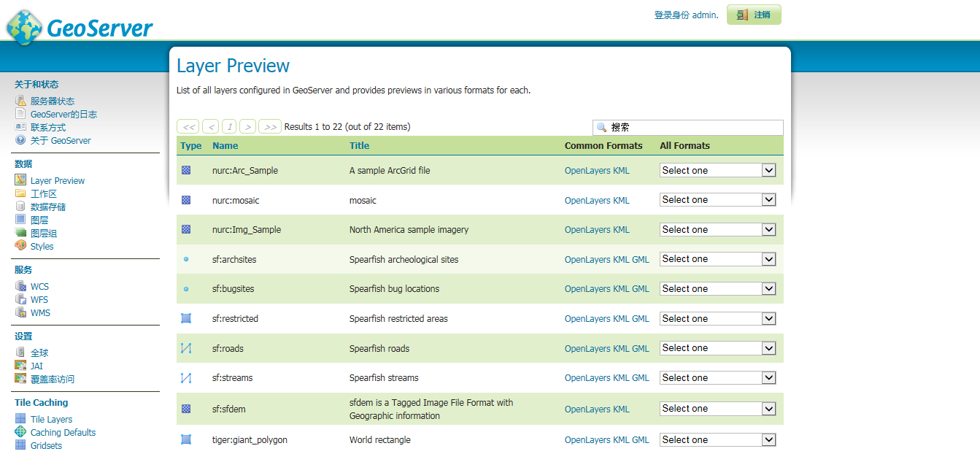This screenshot has height=454, width=980.
Task: Click the About GeoServer help icon
Action: tap(20, 140)
